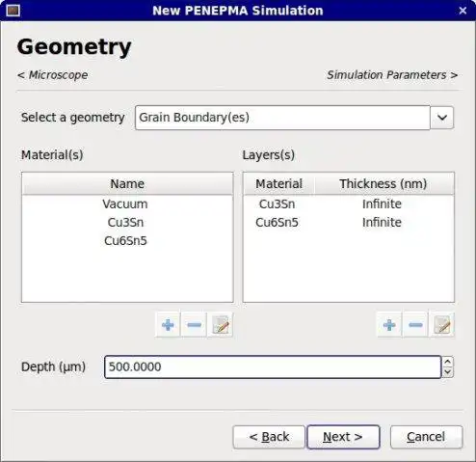Click the Back button

(269, 437)
